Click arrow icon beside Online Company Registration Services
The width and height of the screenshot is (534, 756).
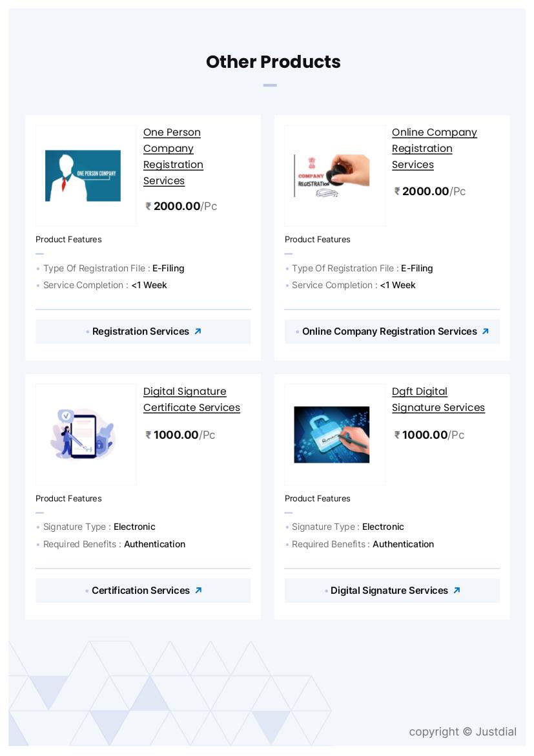(x=486, y=331)
